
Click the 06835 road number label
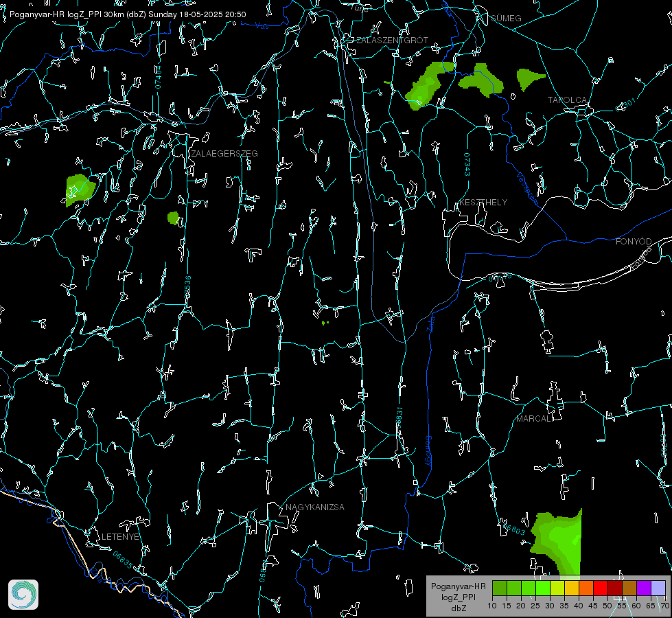(x=123, y=560)
